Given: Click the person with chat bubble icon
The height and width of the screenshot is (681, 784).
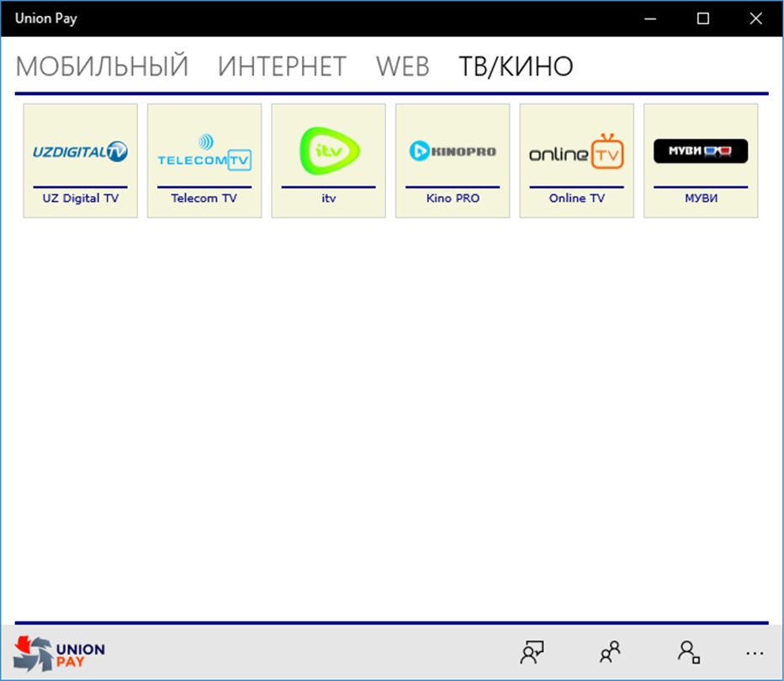Looking at the screenshot, I should [532, 652].
